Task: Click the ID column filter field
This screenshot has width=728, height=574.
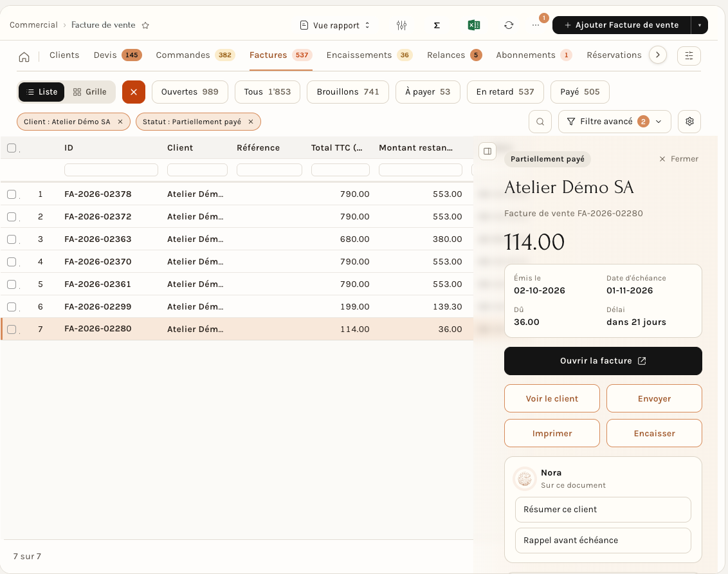Action: click(111, 170)
